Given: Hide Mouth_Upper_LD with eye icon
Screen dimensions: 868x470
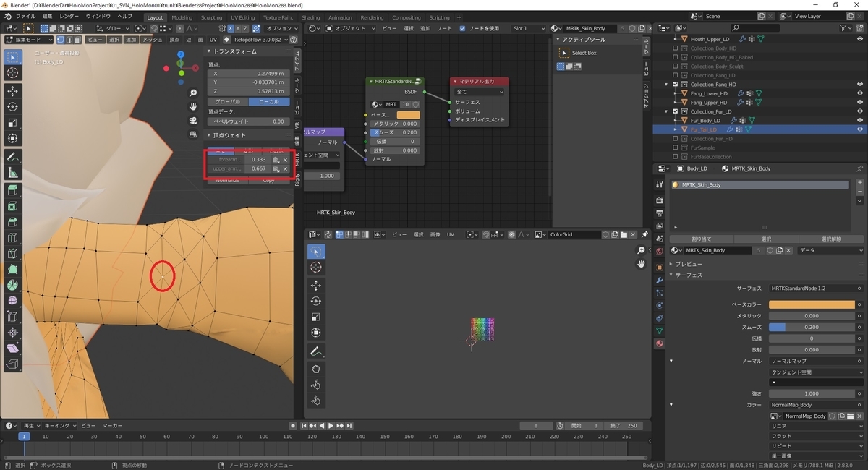Looking at the screenshot, I should [x=860, y=39].
